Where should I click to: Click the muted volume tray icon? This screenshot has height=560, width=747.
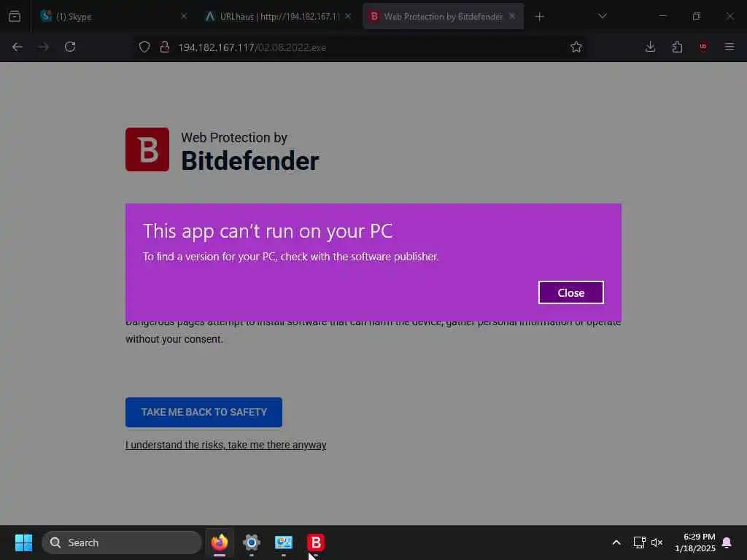[657, 542]
